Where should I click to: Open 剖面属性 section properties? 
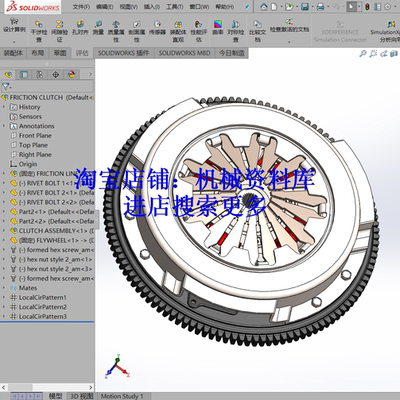(x=136, y=31)
